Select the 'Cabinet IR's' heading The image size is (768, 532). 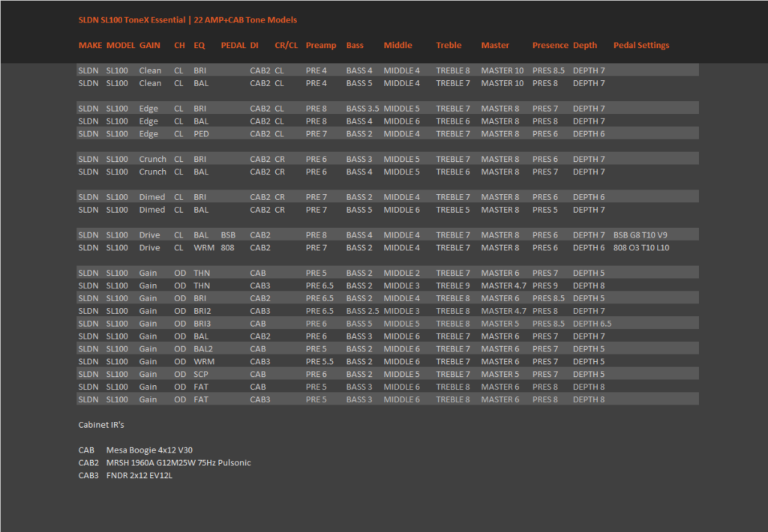coord(101,426)
